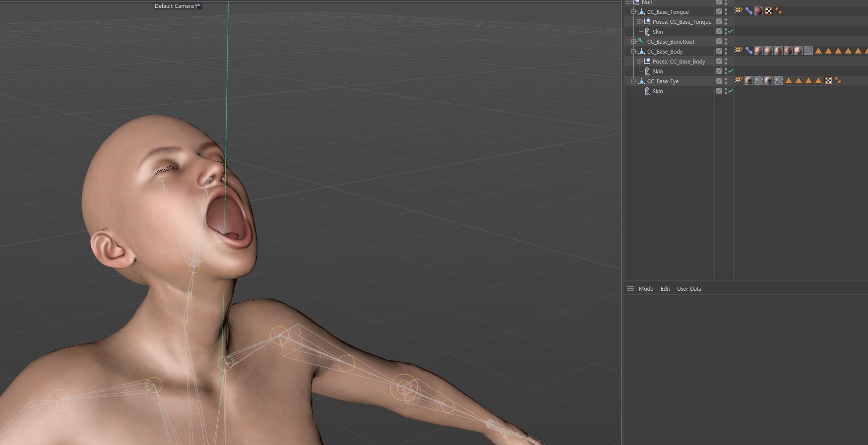Toggle visibility dots for CC_Base_Body
Image resolution: width=868 pixels, height=445 pixels.
click(x=726, y=51)
